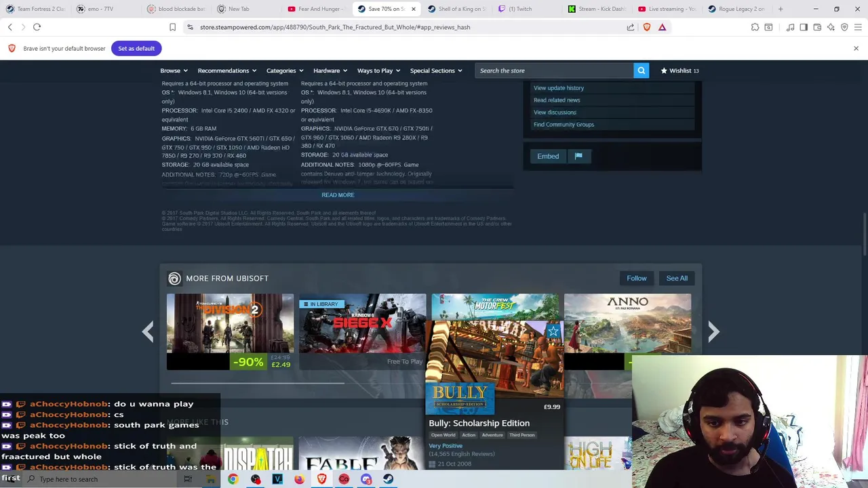This screenshot has height=488, width=868.
Task: Click the store search magnifier button
Action: [641, 70]
